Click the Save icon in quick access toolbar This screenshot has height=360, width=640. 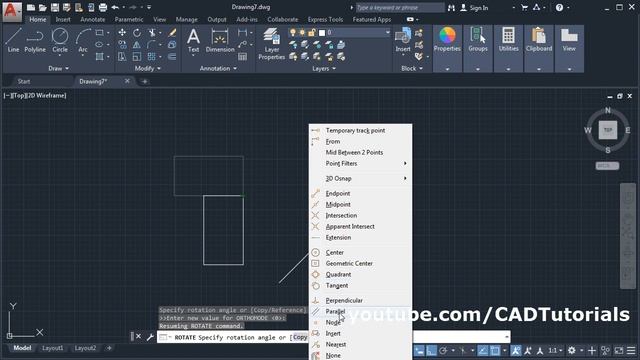pos(55,7)
